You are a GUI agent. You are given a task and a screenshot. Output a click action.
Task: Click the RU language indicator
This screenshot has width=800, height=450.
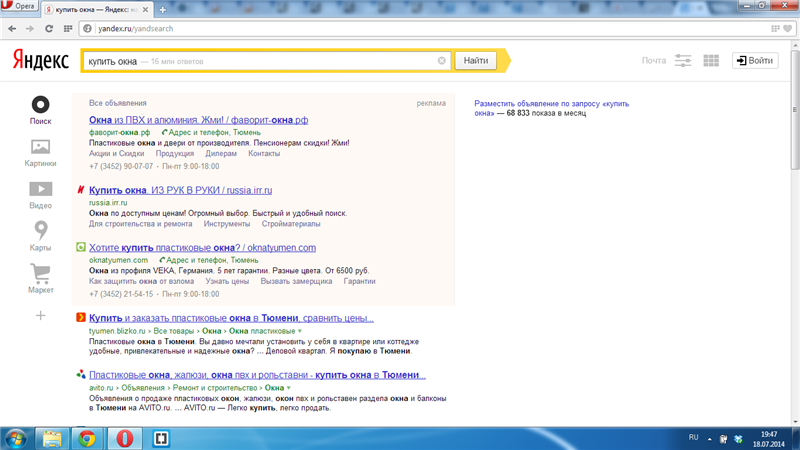point(693,438)
